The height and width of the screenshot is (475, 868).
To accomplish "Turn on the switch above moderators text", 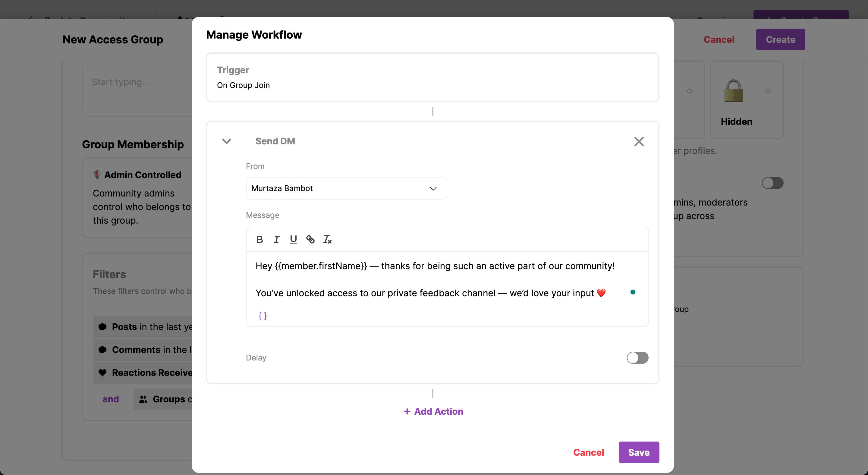I will (772, 183).
